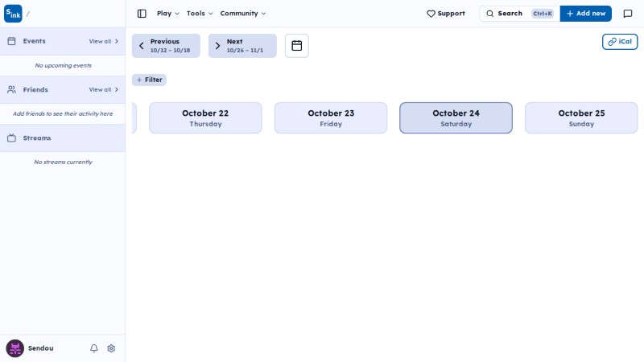View all Friends
The height and width of the screenshot is (362, 644).
pos(104,89)
